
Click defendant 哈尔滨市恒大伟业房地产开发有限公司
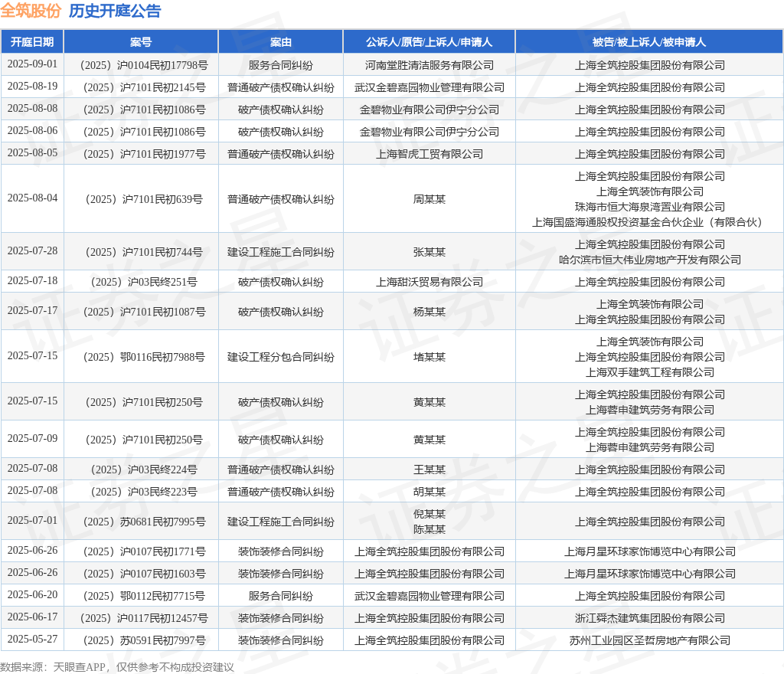tap(649, 260)
